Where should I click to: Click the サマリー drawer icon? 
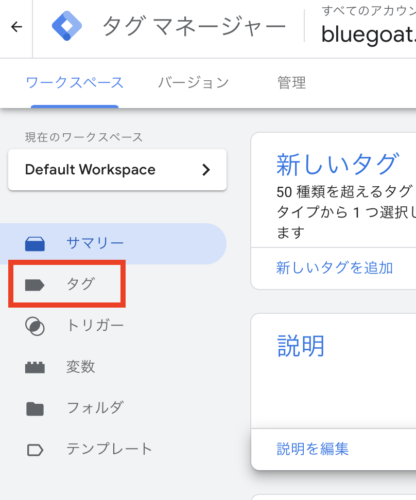point(35,244)
